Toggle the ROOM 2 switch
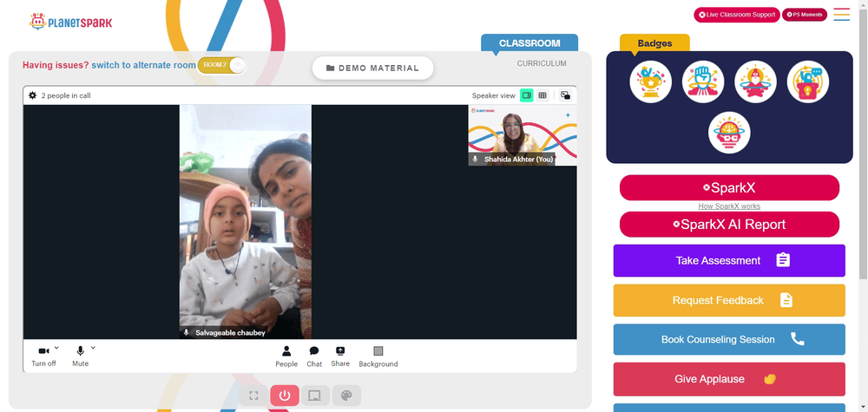Image resolution: width=868 pixels, height=412 pixels. point(221,65)
